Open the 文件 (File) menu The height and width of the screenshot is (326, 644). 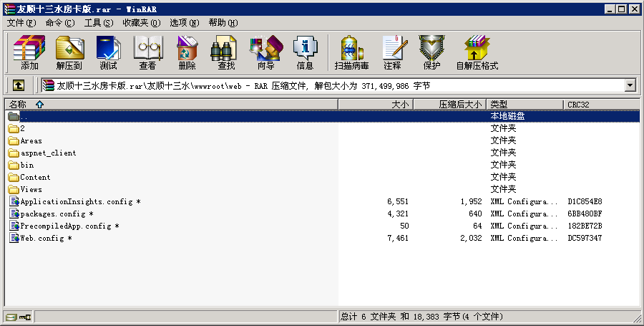coord(21,23)
